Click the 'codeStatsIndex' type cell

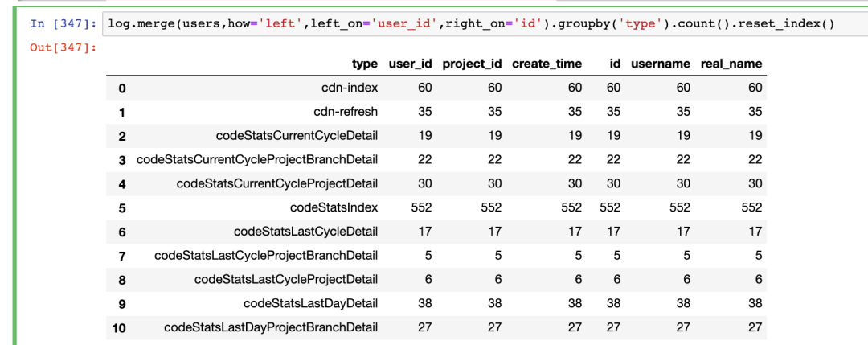click(x=334, y=207)
